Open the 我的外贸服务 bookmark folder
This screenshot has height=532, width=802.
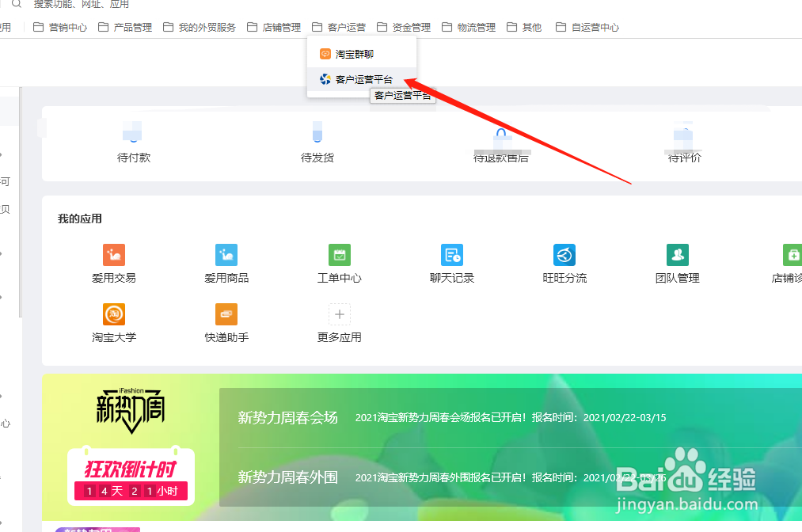pyautogui.click(x=200, y=27)
